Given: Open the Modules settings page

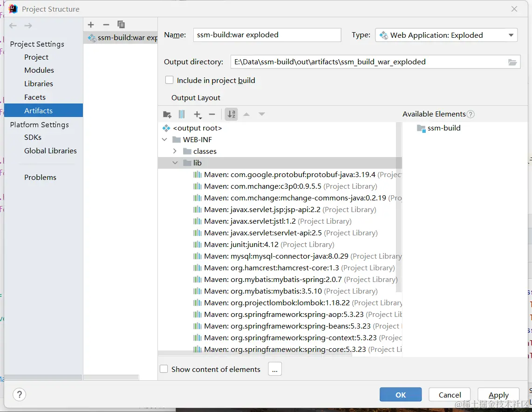Looking at the screenshot, I should [x=39, y=70].
